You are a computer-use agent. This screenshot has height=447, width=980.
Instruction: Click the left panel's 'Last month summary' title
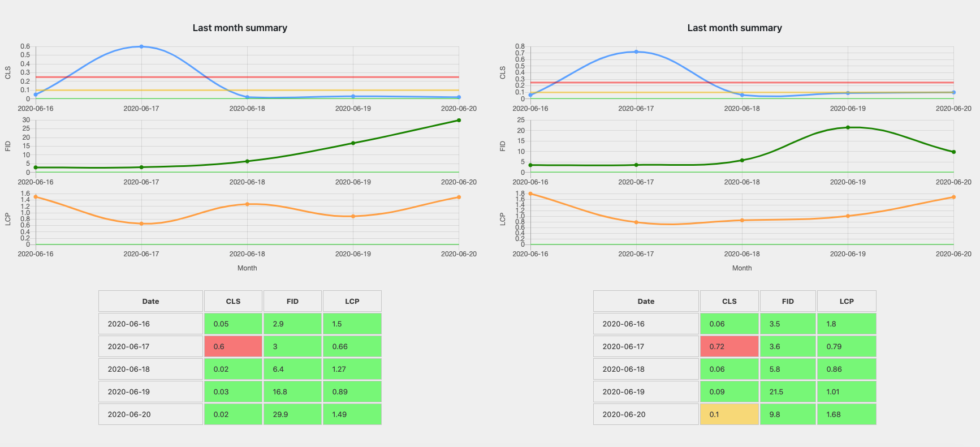[x=240, y=28]
